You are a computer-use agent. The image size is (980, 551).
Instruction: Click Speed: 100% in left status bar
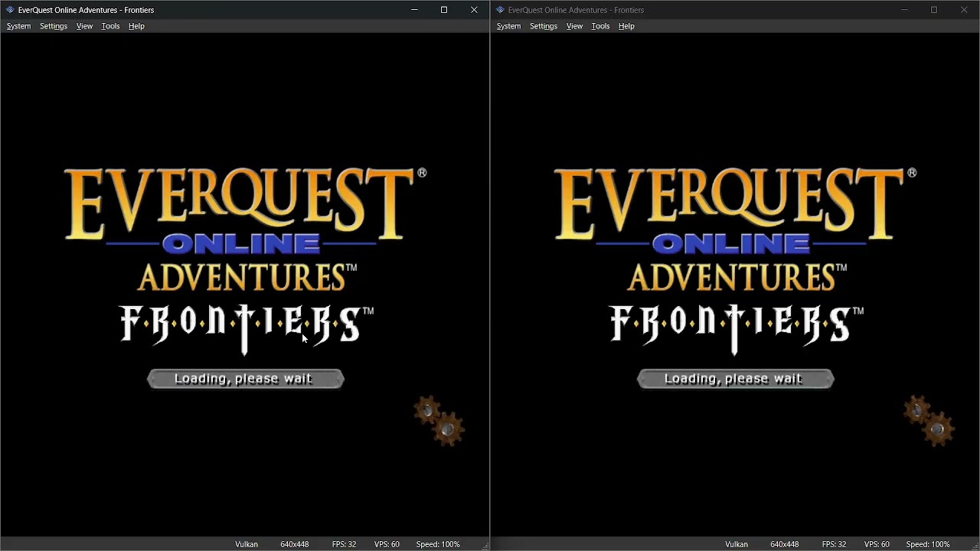pyautogui.click(x=438, y=544)
